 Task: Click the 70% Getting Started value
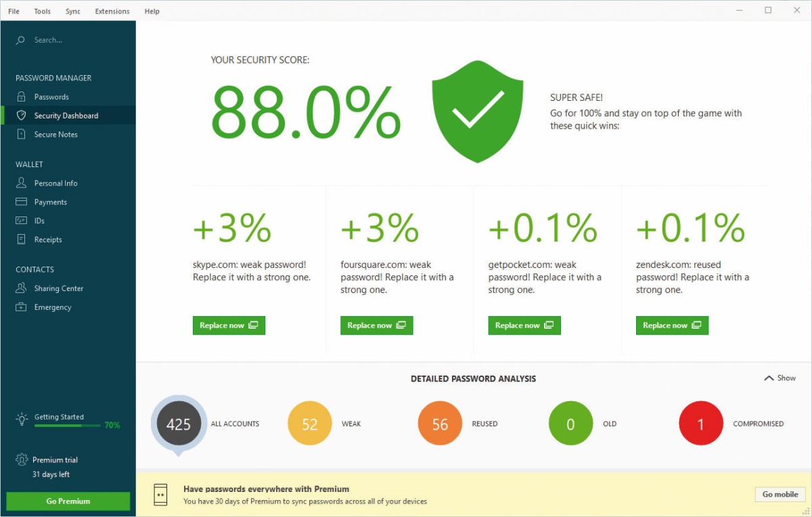[112, 426]
